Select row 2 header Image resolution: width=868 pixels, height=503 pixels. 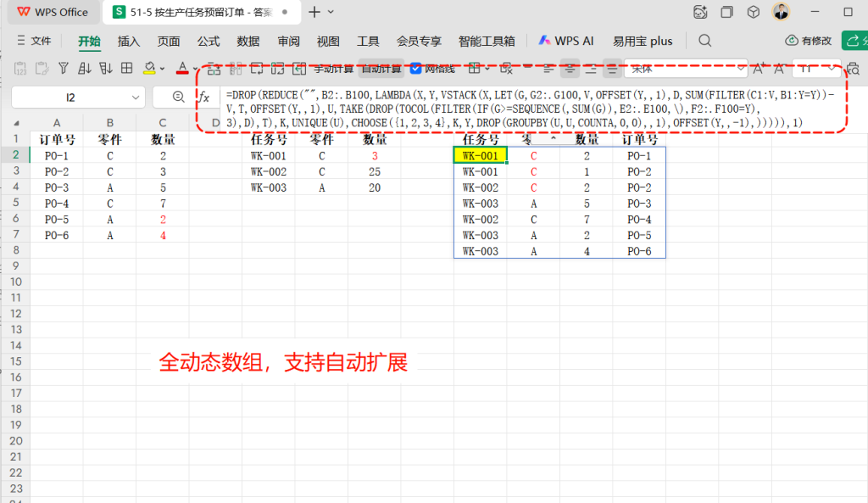[x=16, y=155]
